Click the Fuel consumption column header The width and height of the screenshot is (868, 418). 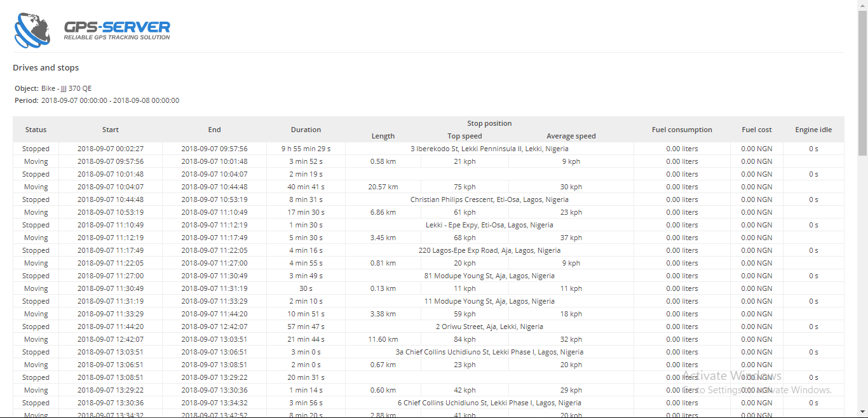682,130
